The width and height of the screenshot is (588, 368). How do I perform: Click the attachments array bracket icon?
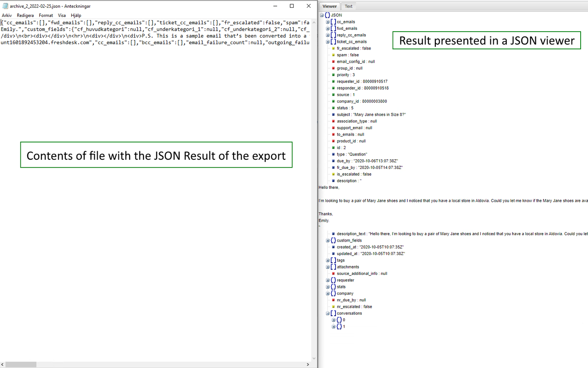pos(333,267)
